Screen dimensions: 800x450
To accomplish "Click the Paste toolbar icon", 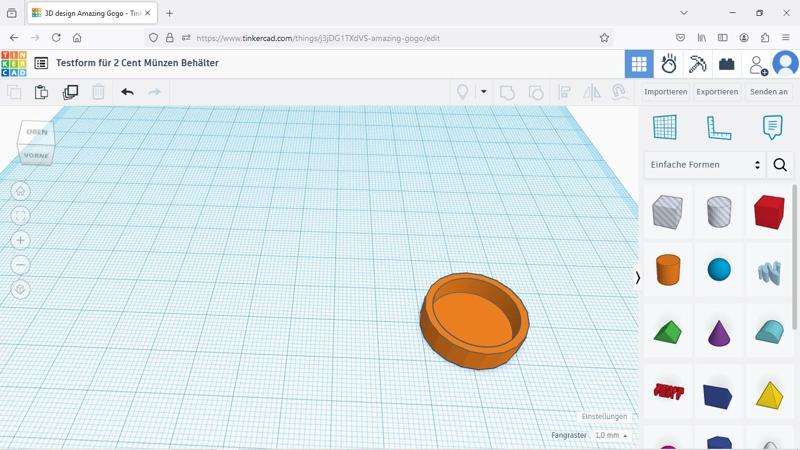I will (41, 92).
